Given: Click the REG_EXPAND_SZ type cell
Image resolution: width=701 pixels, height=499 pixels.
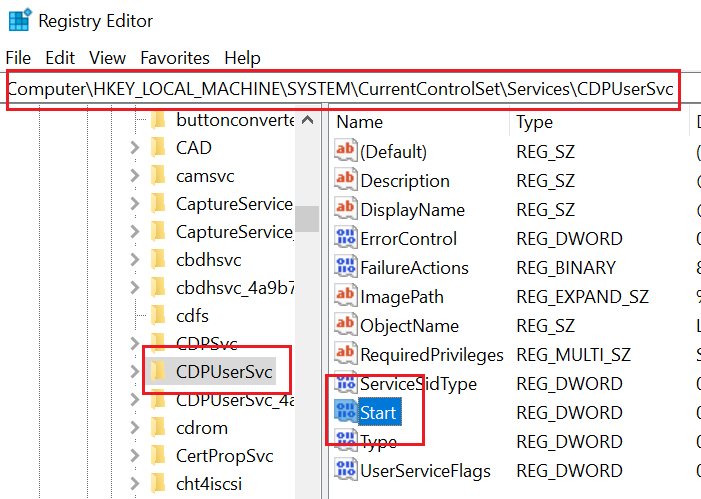Looking at the screenshot, I should [x=582, y=297].
